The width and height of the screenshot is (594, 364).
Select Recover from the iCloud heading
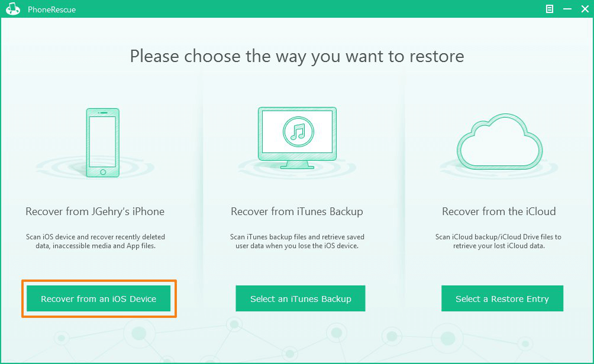[499, 212]
